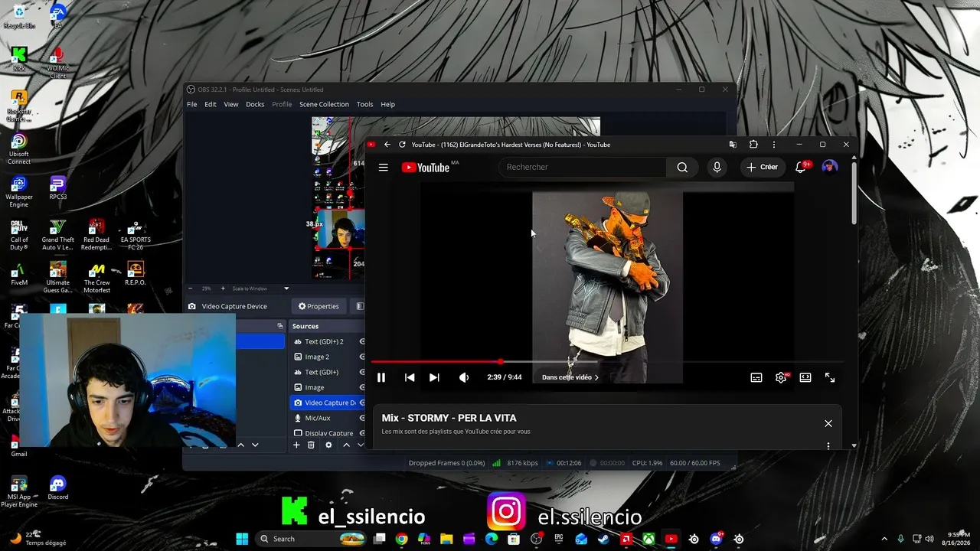Viewport: 980px width, 551px height.
Task: Open selected source properties gear in OBS Sources
Action: tap(328, 445)
